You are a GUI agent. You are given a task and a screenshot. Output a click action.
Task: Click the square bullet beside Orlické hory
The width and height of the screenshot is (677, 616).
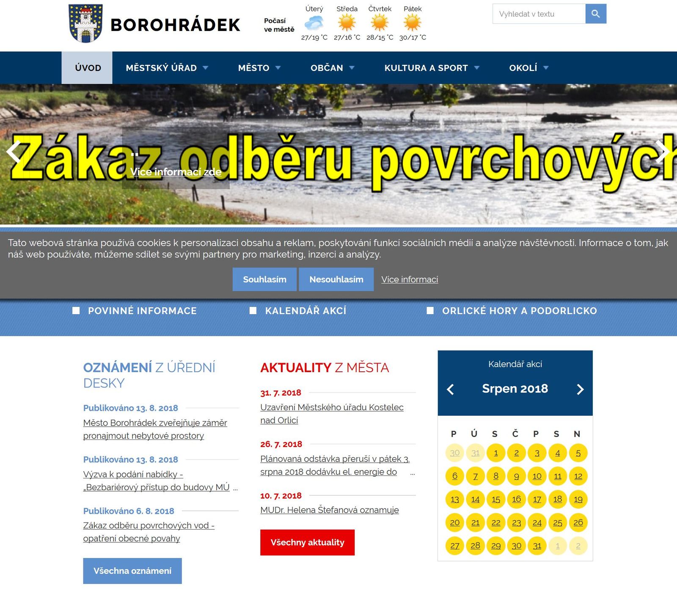tap(430, 311)
